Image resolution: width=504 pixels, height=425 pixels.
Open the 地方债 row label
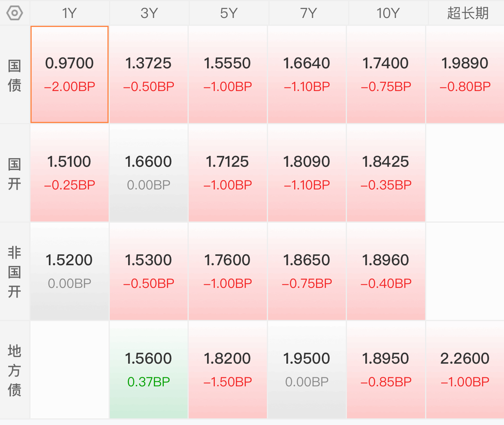(x=14, y=370)
